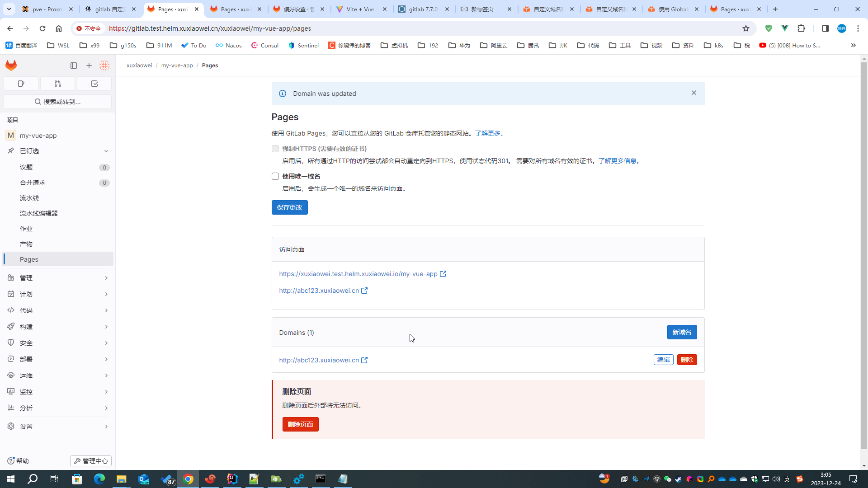Image resolution: width=868 pixels, height=488 pixels.
Task: Bookmark this page with star icon
Action: pyautogui.click(x=745, y=28)
